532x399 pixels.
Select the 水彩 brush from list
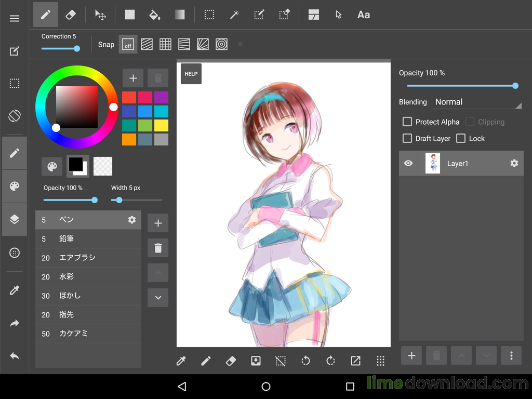(x=88, y=277)
